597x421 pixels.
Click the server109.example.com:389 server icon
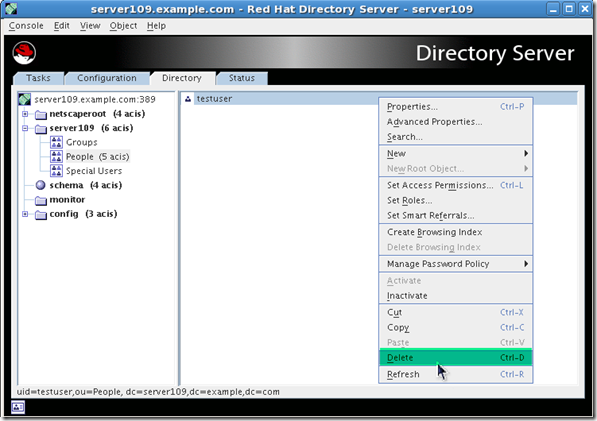tap(25, 99)
